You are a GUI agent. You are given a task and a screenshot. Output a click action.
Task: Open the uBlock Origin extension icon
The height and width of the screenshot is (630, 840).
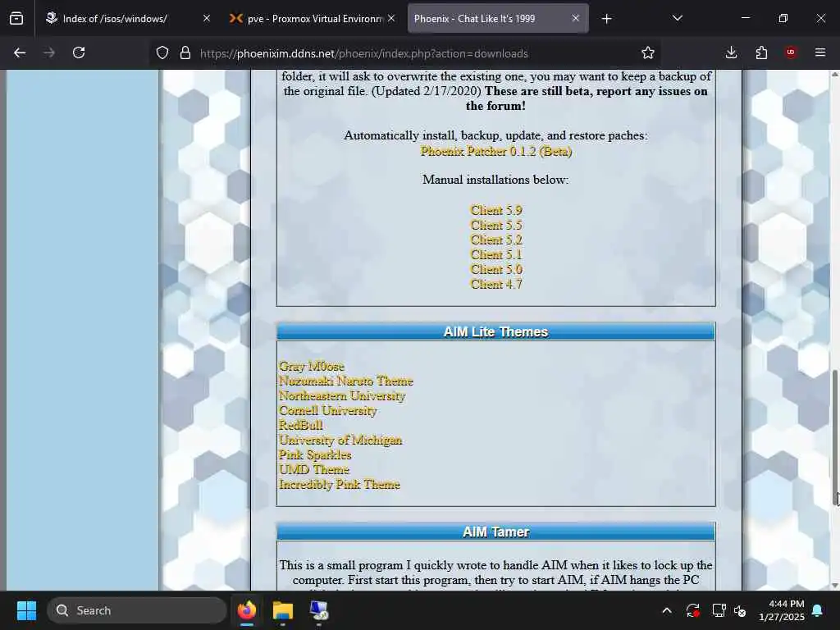(x=791, y=52)
